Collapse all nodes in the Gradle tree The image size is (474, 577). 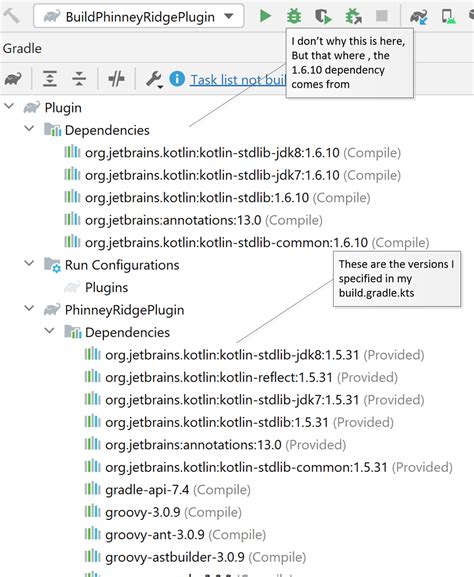pyautogui.click(x=79, y=79)
